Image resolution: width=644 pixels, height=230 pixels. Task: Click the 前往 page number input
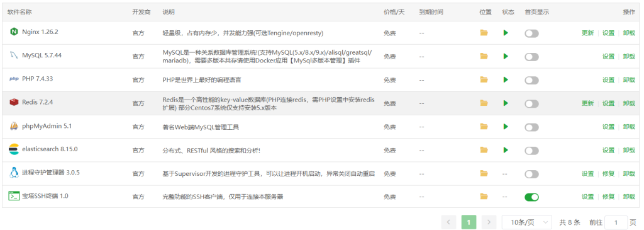[616, 222]
